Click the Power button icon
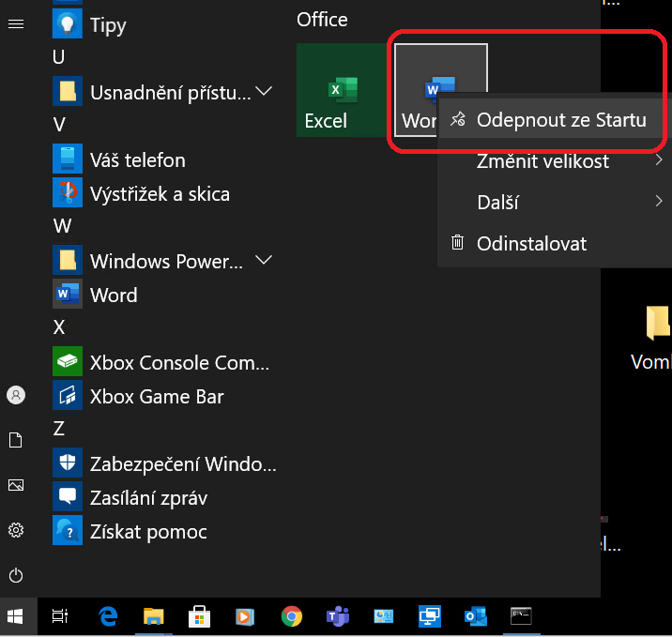The height and width of the screenshot is (637, 672). (x=16, y=575)
